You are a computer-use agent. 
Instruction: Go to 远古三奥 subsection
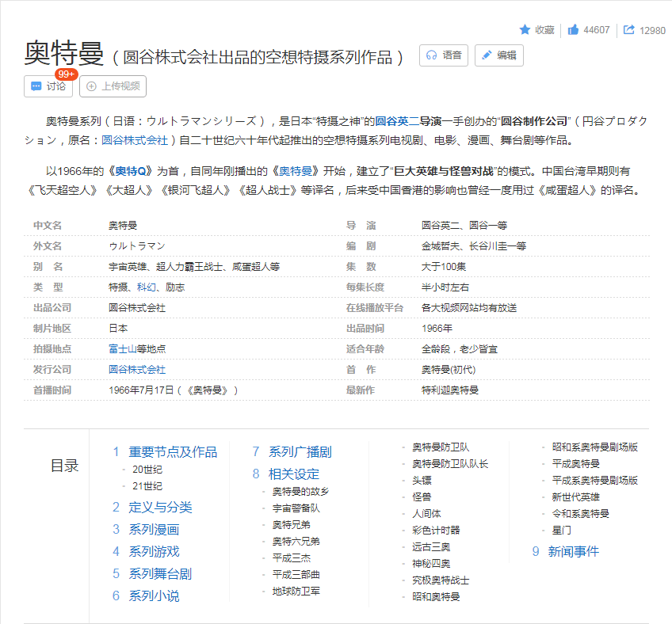[431, 547]
